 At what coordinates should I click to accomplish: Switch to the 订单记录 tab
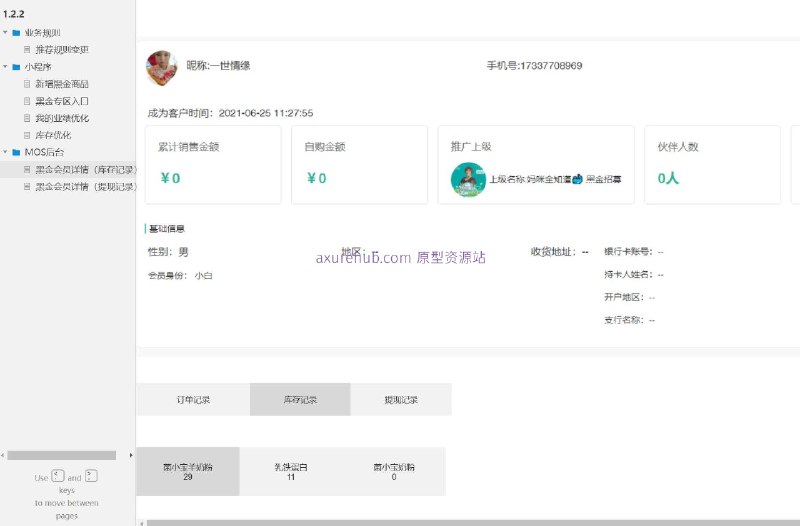[193, 399]
